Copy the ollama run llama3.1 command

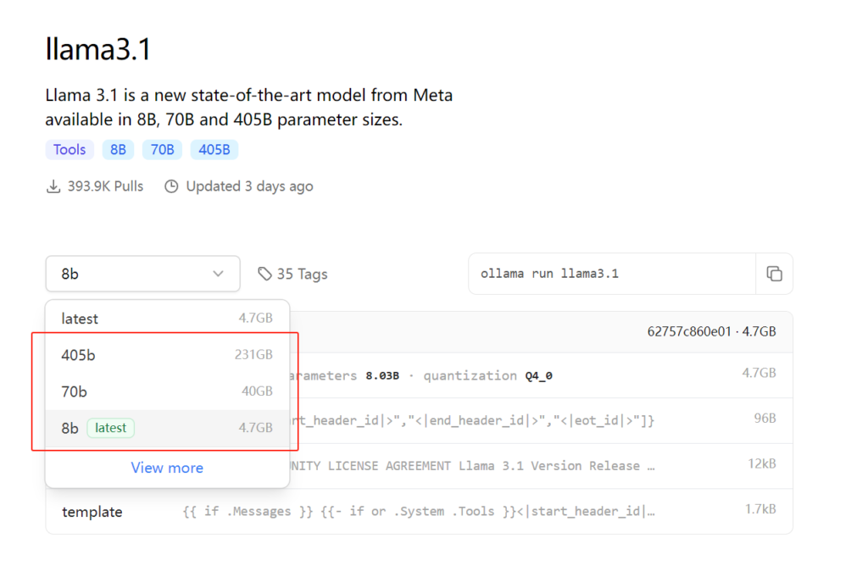(x=774, y=274)
